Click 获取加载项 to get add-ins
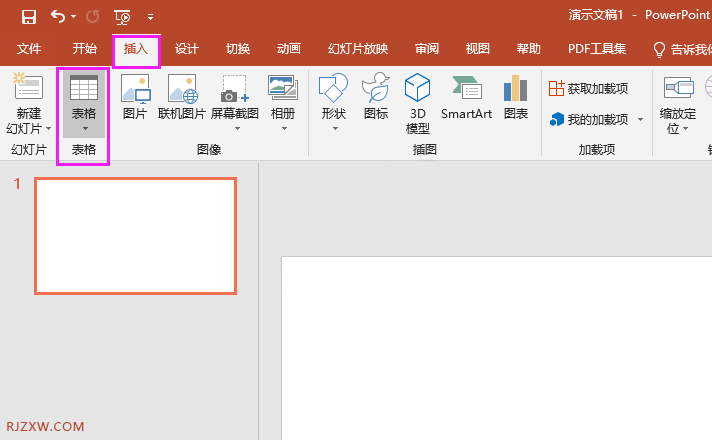Image resolution: width=712 pixels, height=440 pixels. (x=588, y=88)
